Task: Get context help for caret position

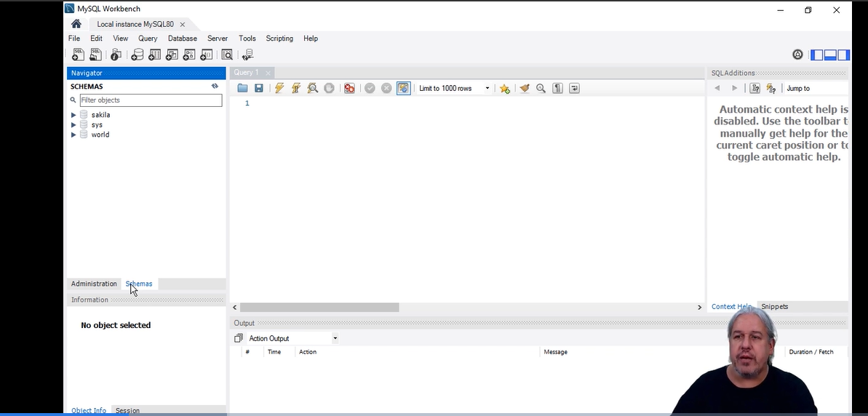Action: pyautogui.click(x=754, y=88)
